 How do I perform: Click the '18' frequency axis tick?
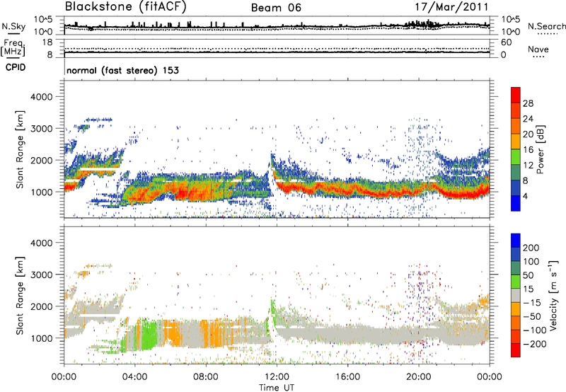coord(47,42)
